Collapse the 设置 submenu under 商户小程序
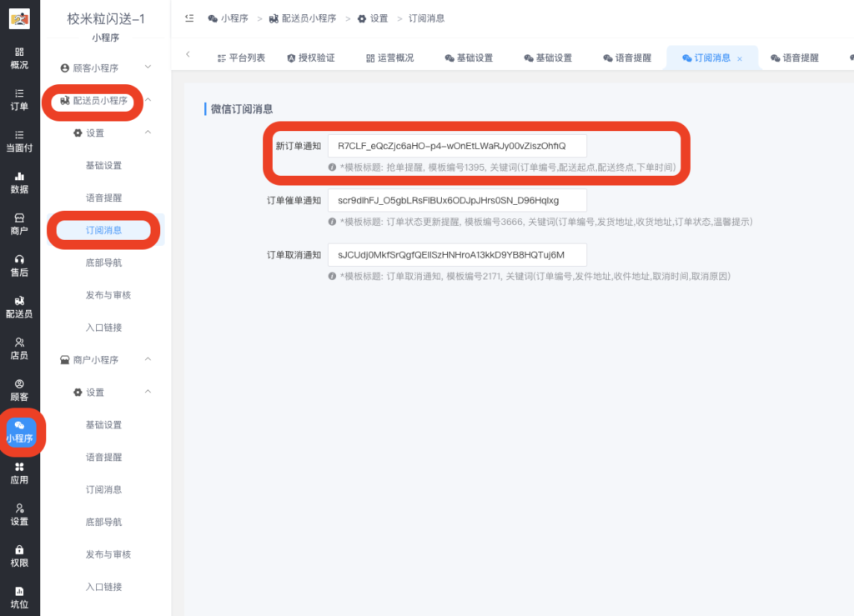This screenshot has height=616, width=854. (103, 392)
